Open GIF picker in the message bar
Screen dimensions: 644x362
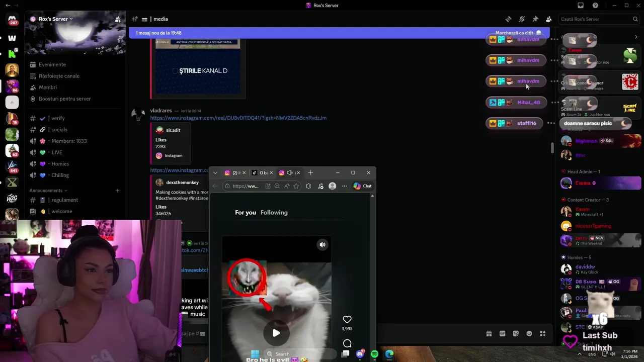click(x=502, y=333)
